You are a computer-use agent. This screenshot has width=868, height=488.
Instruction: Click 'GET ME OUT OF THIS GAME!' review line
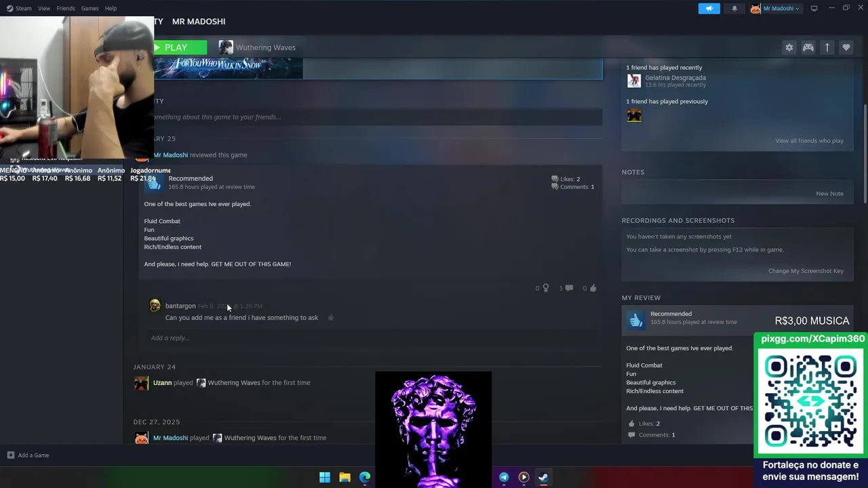[x=251, y=264]
